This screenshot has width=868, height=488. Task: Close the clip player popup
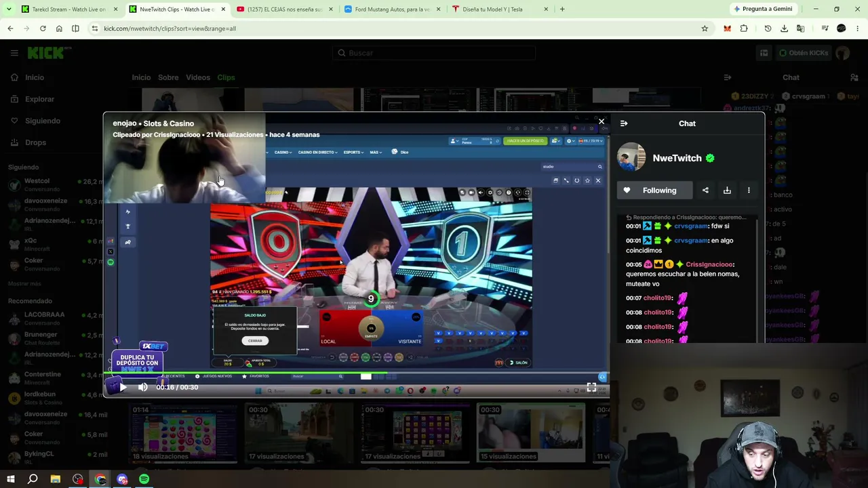coord(601,122)
